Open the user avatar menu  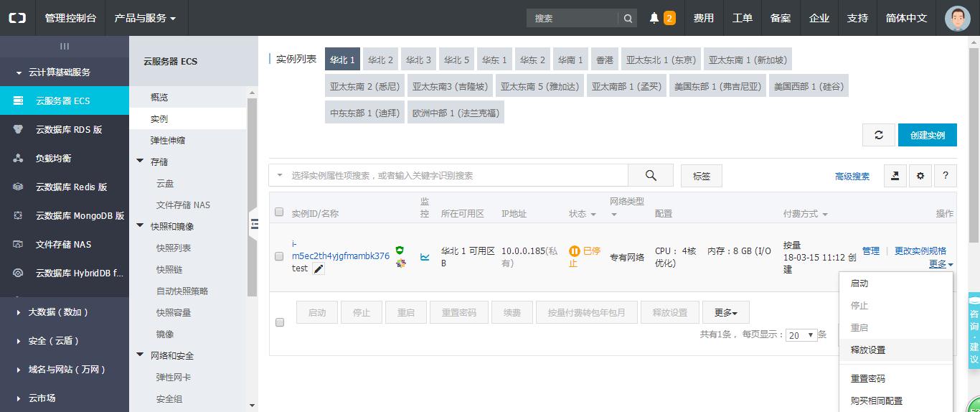tap(957, 18)
